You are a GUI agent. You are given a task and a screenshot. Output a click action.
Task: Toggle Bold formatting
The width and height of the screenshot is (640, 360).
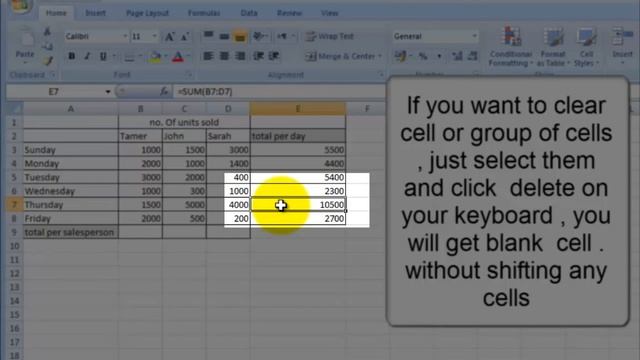[x=72, y=56]
